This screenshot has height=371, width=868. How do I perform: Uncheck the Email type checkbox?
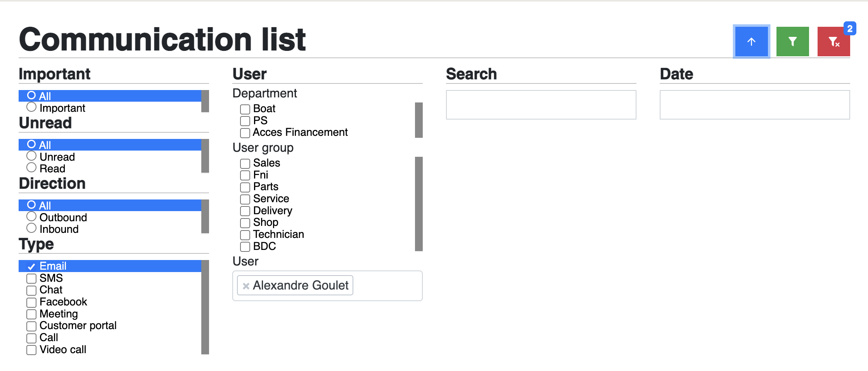(31, 266)
